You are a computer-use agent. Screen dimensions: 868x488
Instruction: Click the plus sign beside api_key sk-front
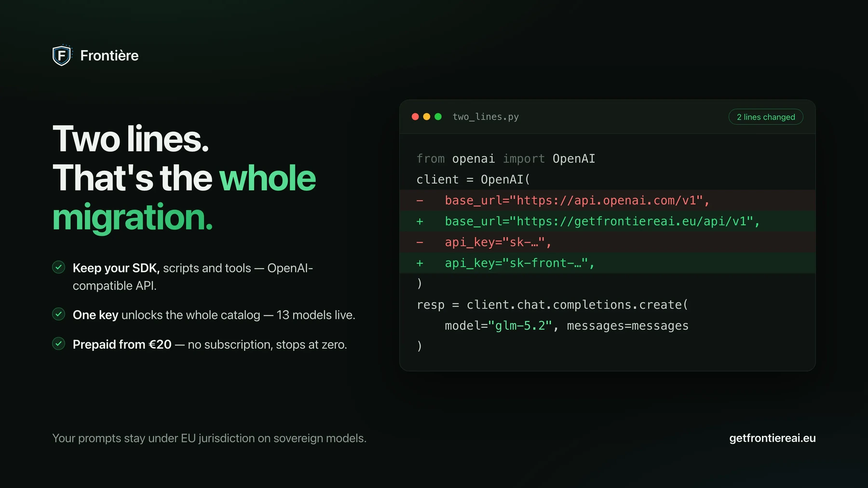coord(420,263)
